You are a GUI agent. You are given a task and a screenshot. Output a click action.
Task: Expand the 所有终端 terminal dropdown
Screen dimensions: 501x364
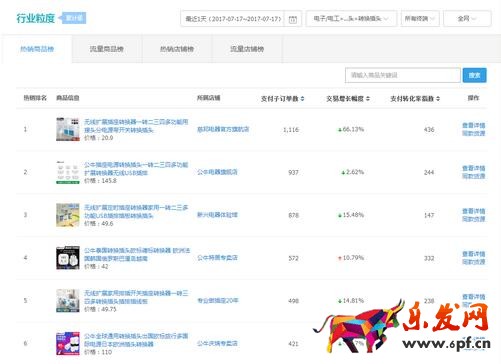click(420, 19)
